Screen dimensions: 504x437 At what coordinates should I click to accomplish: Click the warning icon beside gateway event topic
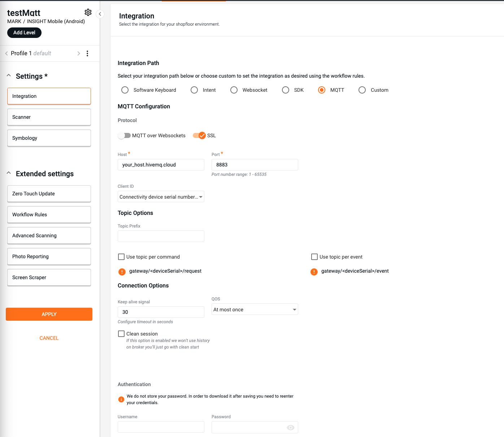click(x=314, y=272)
